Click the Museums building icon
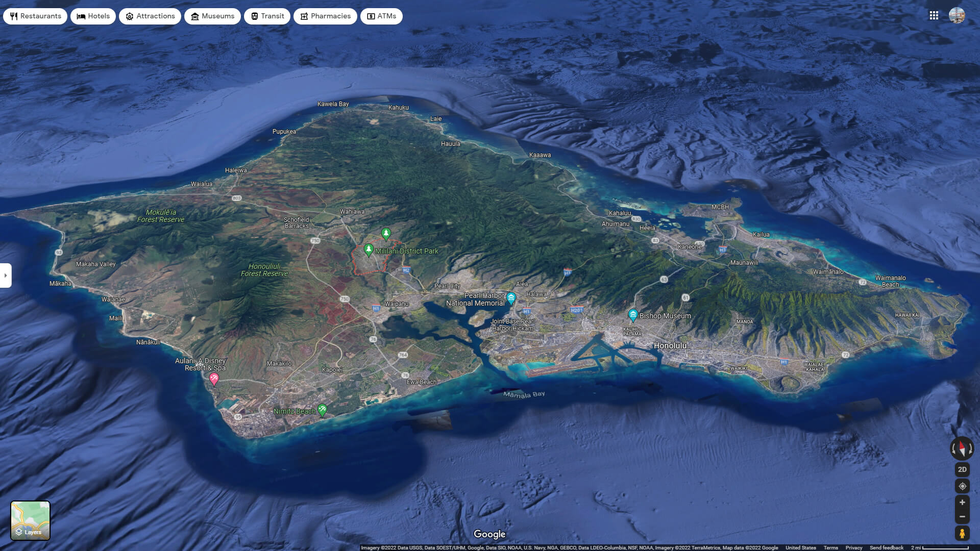This screenshot has height=551, width=980. coord(194,16)
